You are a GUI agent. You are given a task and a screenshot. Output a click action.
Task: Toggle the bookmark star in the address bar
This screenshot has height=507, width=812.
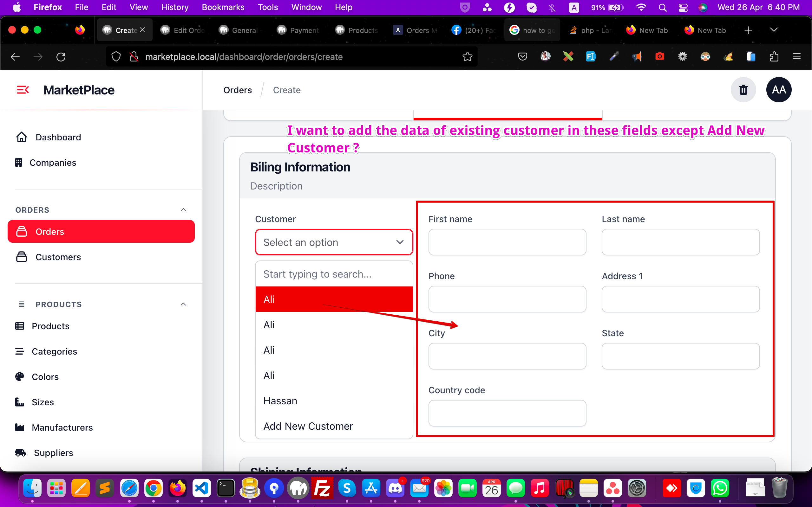(x=468, y=56)
